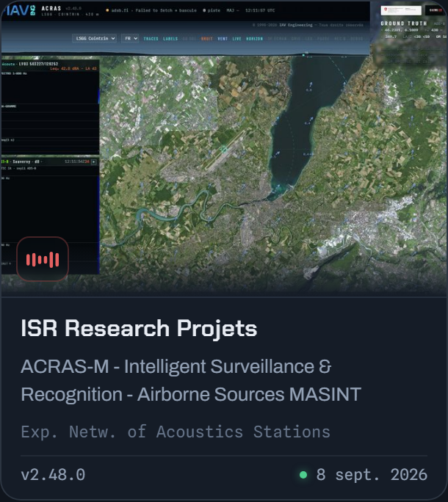Click the IAV Engineering copyright line
Image resolution: width=448 pixels, height=502 pixels.
308,25
